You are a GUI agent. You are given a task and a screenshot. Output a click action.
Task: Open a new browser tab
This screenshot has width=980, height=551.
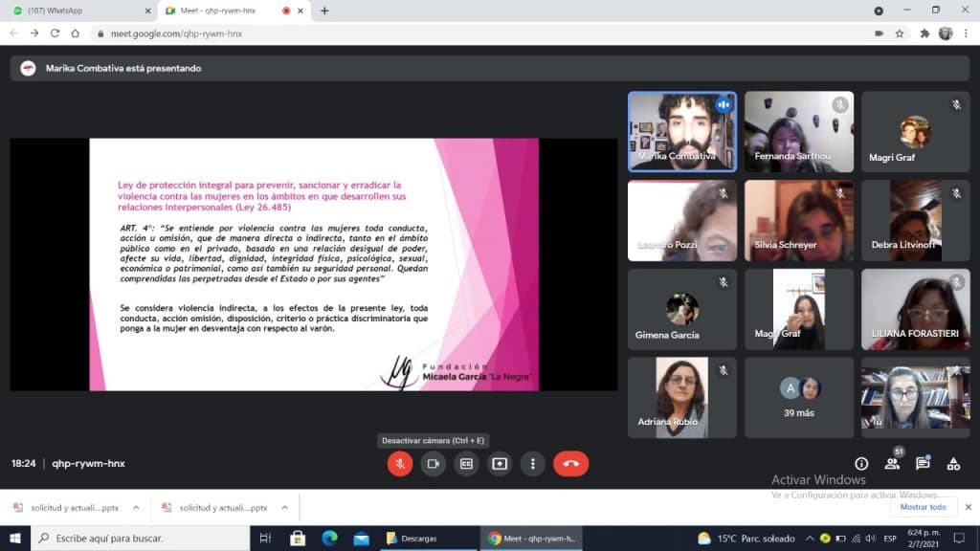pyautogui.click(x=324, y=11)
